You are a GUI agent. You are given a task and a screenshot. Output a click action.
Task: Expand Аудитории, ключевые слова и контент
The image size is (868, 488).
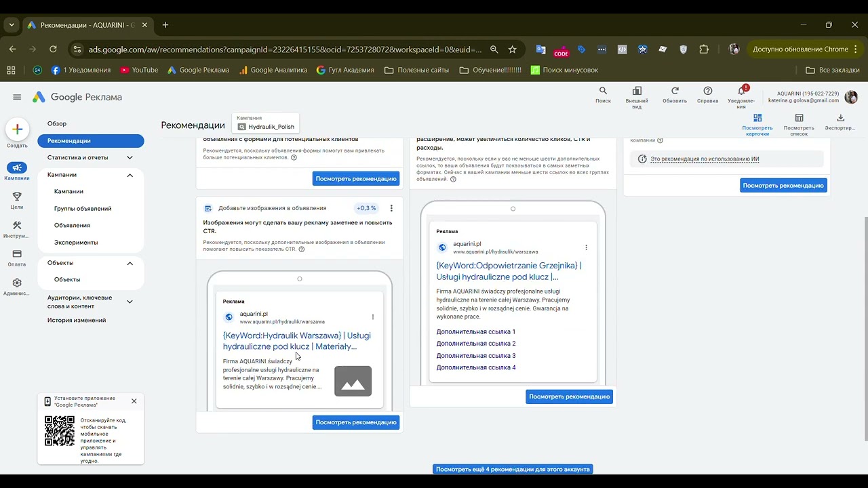coord(130,302)
